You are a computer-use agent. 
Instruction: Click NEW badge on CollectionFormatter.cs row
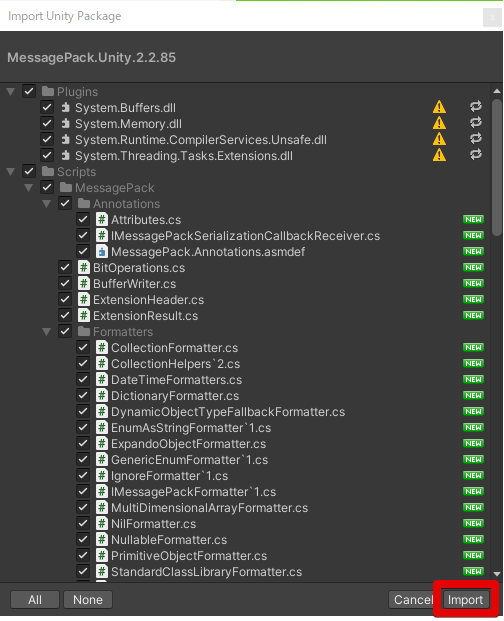474,347
